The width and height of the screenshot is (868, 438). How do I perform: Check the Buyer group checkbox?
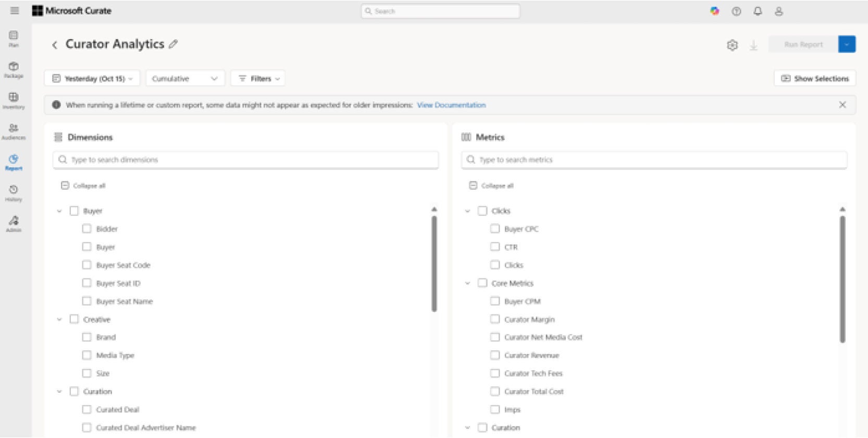pos(74,211)
